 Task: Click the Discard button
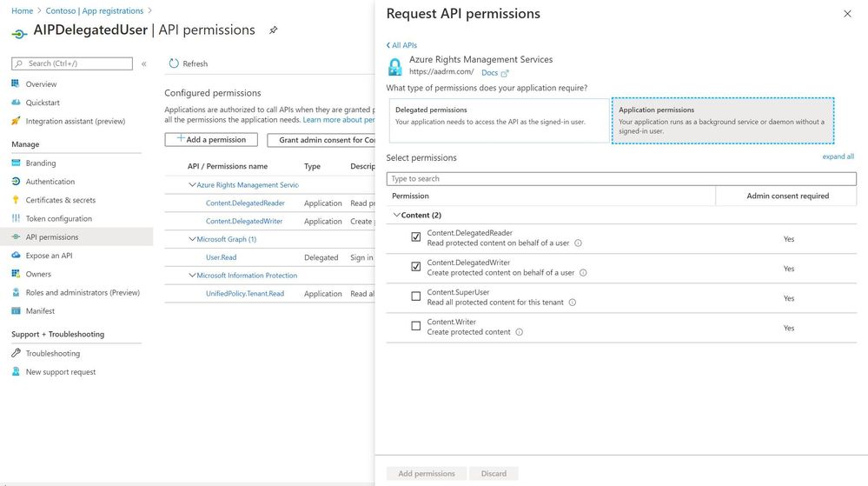point(494,474)
